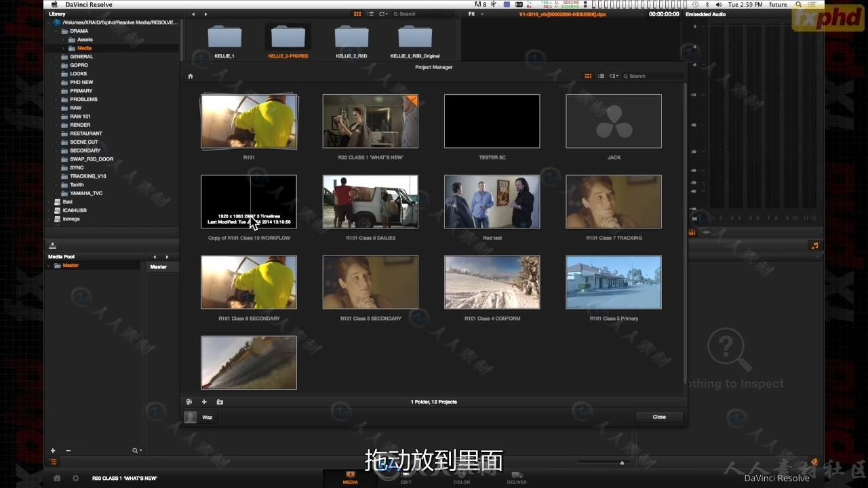Select R101 Class 9 DAILIES project

[370, 201]
